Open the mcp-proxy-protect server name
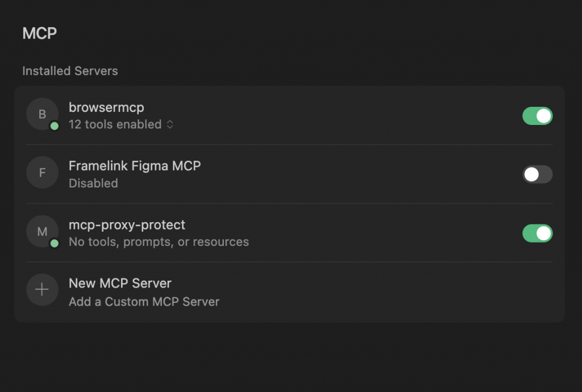The height and width of the screenshot is (392, 582). pyautogui.click(x=127, y=225)
